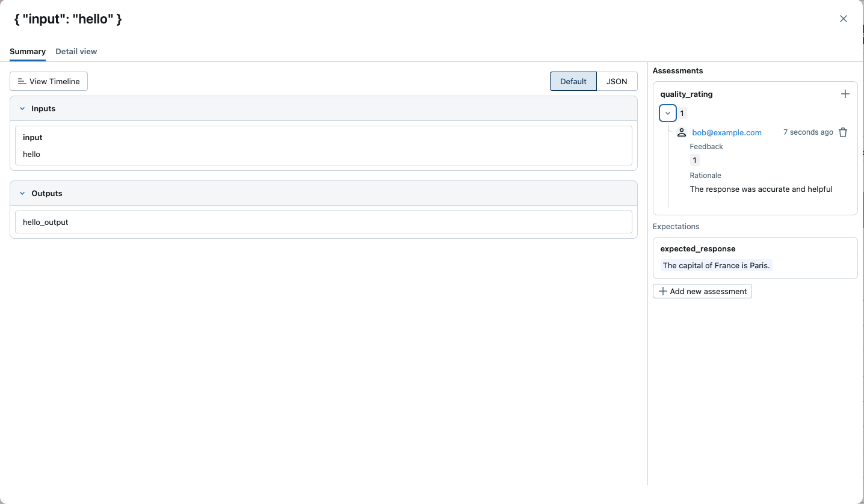Switch to the Detail view tab

point(76,52)
